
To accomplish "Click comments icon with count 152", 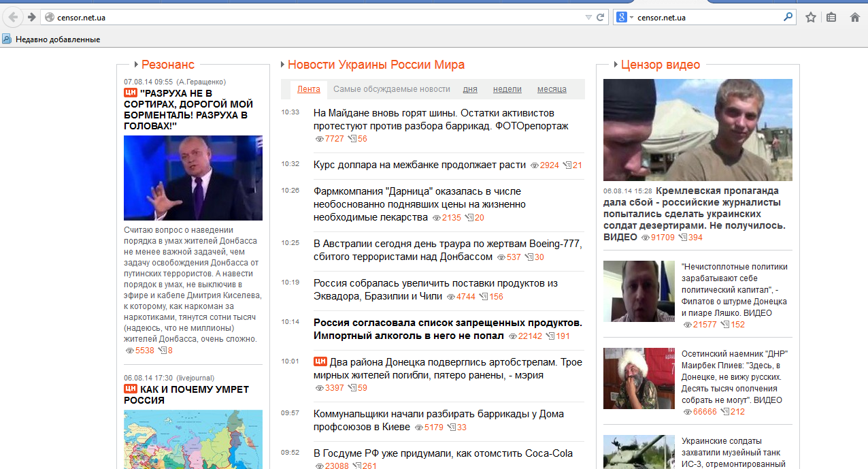I will point(724,325).
